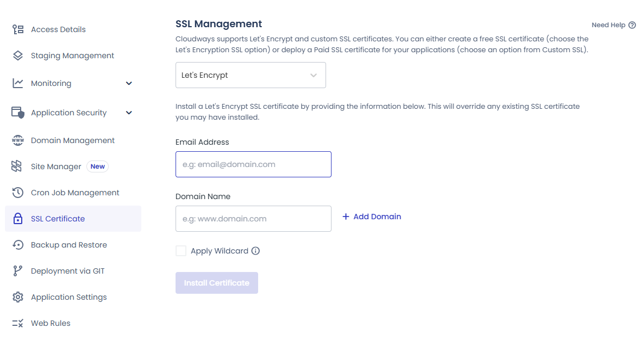Viewport: 644px width, 340px height.
Task: Expand the Application Security submenu chevron
Action: [x=129, y=113]
